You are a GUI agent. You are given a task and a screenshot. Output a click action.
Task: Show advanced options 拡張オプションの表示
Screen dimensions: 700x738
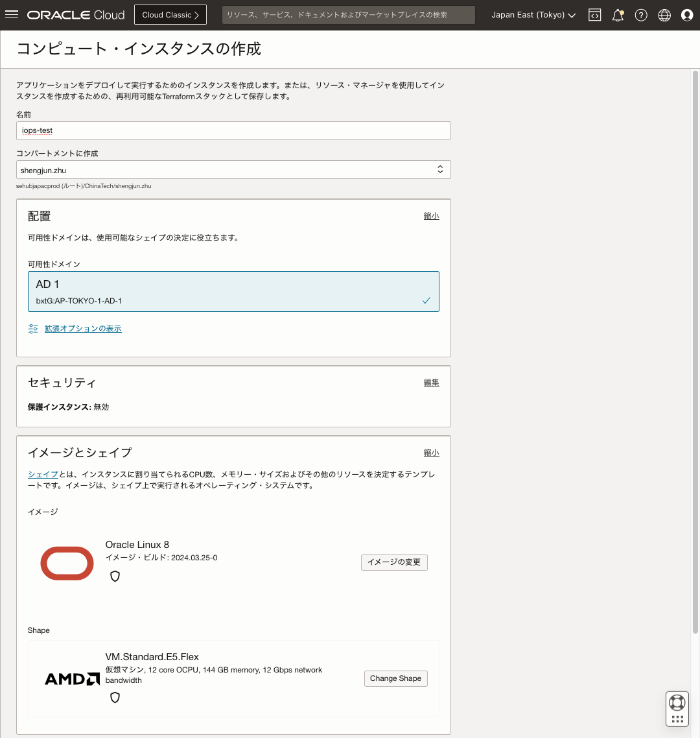coord(83,329)
